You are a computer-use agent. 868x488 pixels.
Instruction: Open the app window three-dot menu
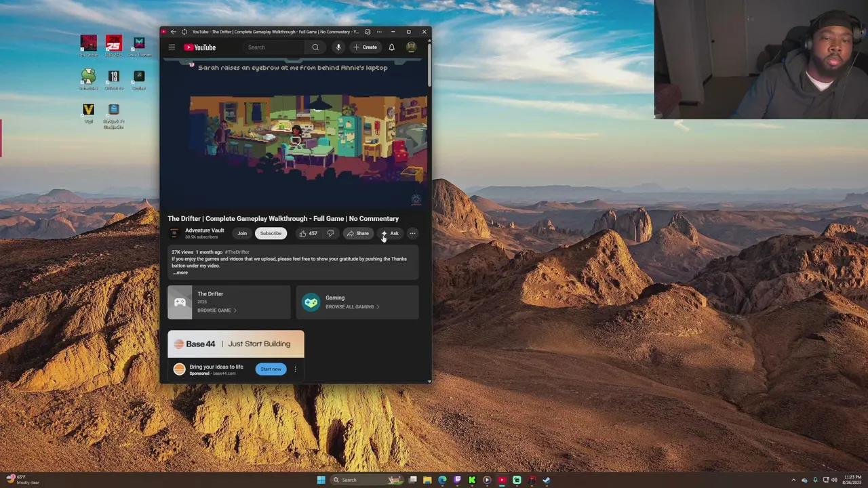[379, 32]
